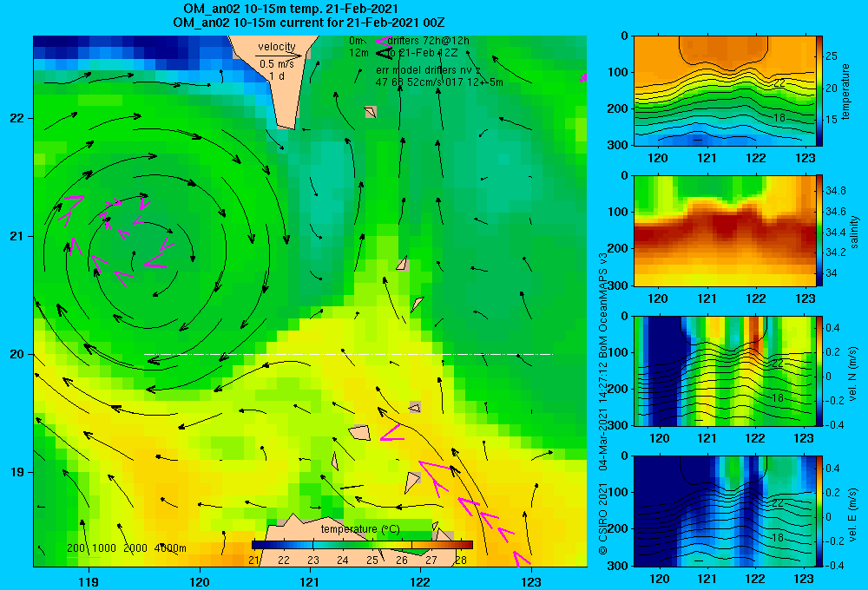Click the title line "OM_an02 10-15m temp. 21-Feb-2021"
This screenshot has height=590, width=868.
(290, 9)
